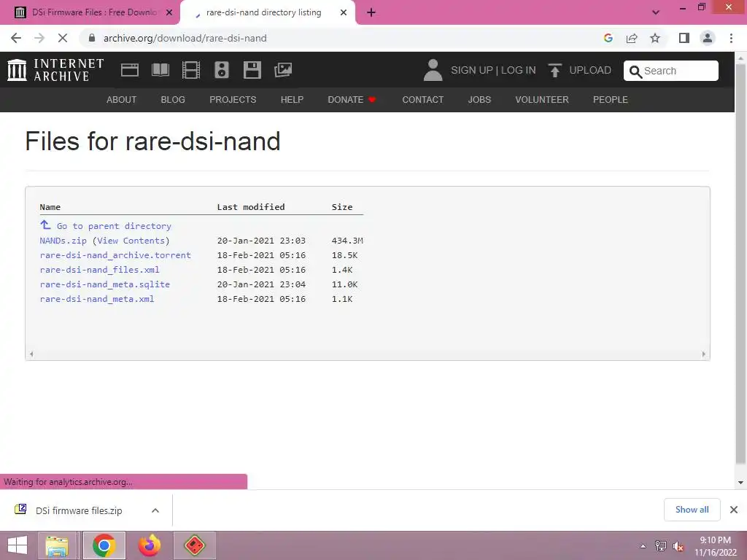Click the network tray icon

(x=661, y=546)
